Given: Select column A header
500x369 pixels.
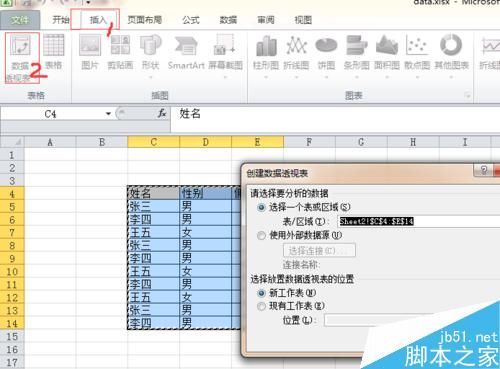Looking at the screenshot, I should pos(50,142).
